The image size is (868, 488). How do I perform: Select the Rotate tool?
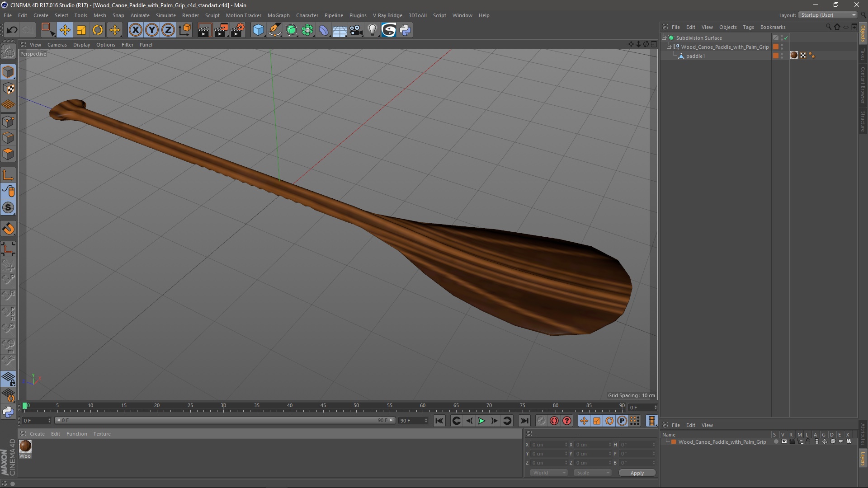click(98, 30)
